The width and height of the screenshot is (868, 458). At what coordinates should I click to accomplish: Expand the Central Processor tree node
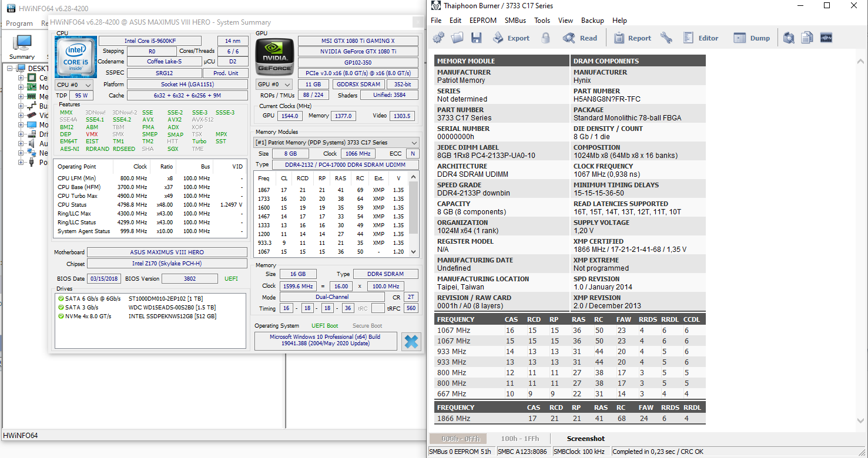pyautogui.click(x=21, y=78)
